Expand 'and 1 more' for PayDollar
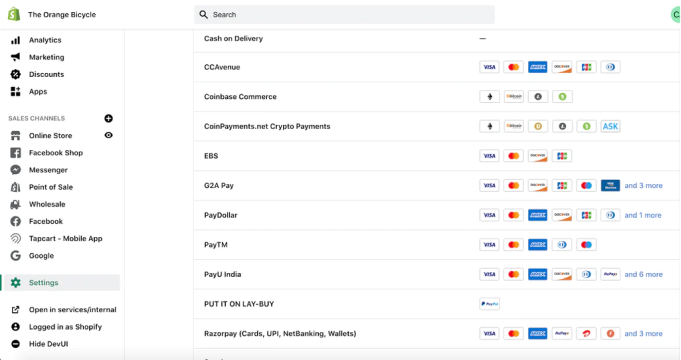 click(x=643, y=215)
